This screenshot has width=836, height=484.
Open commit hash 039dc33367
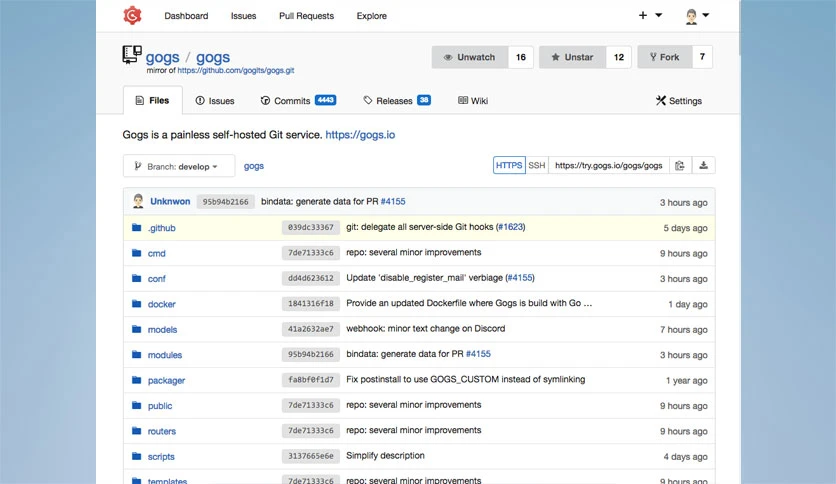click(311, 227)
